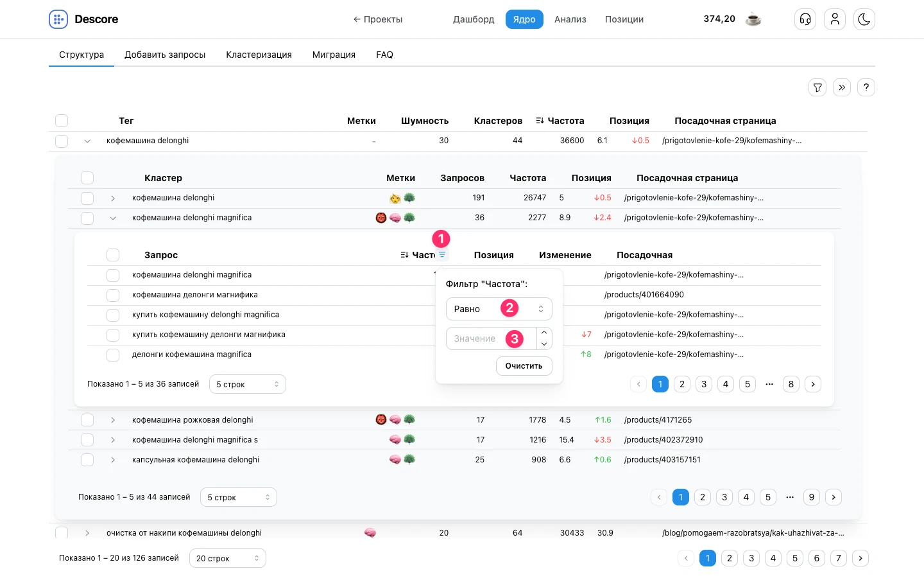Open the 20 строк rows dropdown
This screenshot has width=924, height=578.
pos(228,558)
